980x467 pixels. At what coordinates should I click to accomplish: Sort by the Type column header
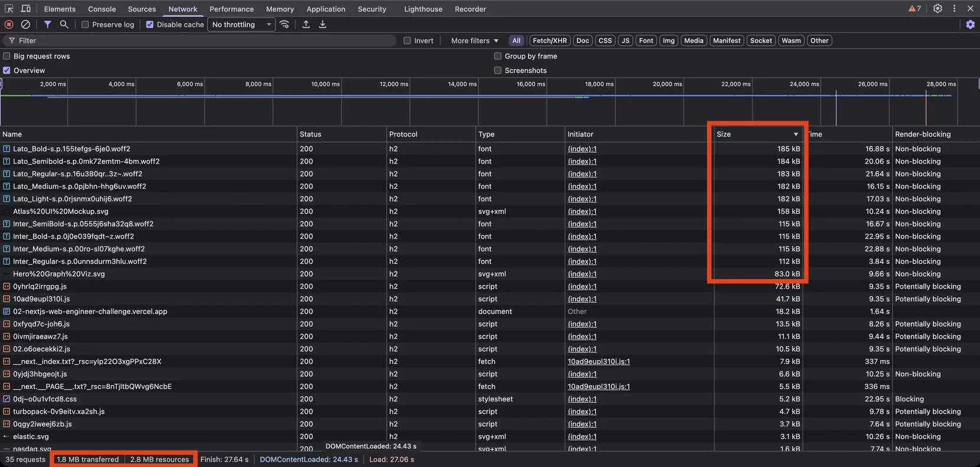[x=520, y=134]
